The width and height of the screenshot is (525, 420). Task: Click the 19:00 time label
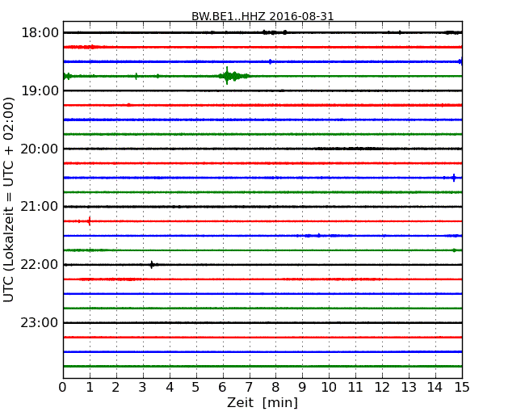[x=40, y=90]
